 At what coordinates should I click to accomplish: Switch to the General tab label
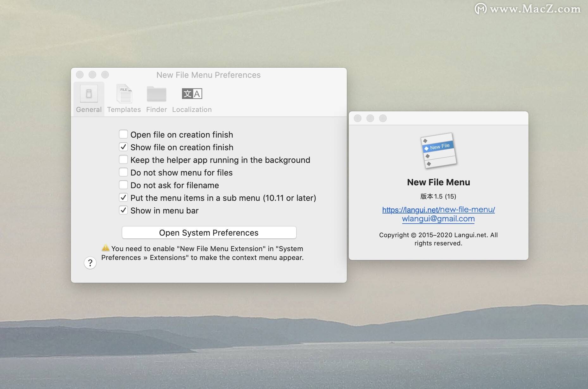pyautogui.click(x=89, y=109)
